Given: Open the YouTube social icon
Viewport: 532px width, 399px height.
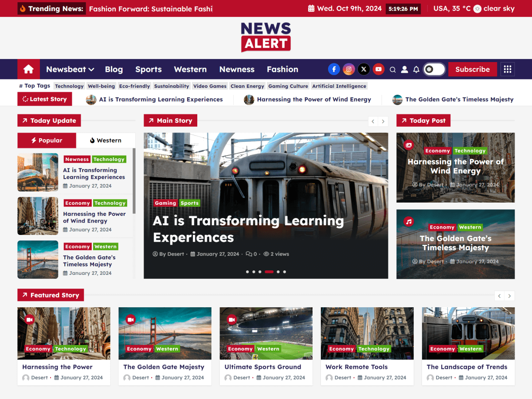Looking at the screenshot, I should coord(379,69).
